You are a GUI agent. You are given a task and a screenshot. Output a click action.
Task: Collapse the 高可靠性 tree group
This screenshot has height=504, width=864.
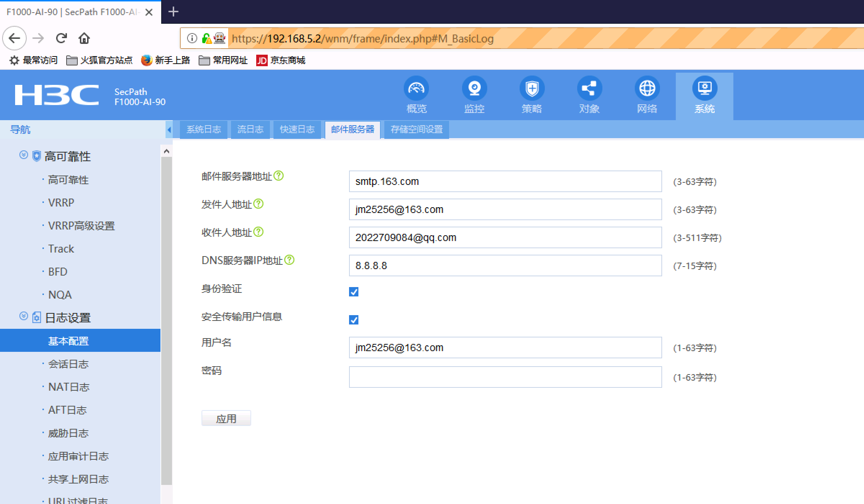tap(24, 155)
